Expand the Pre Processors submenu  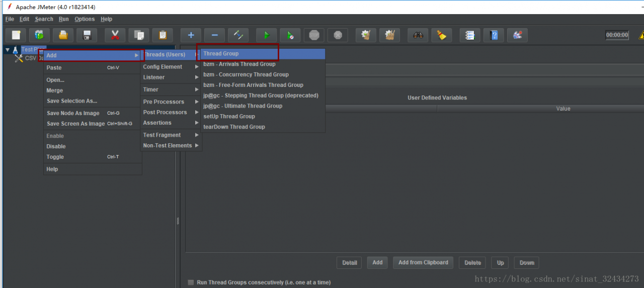tap(171, 102)
